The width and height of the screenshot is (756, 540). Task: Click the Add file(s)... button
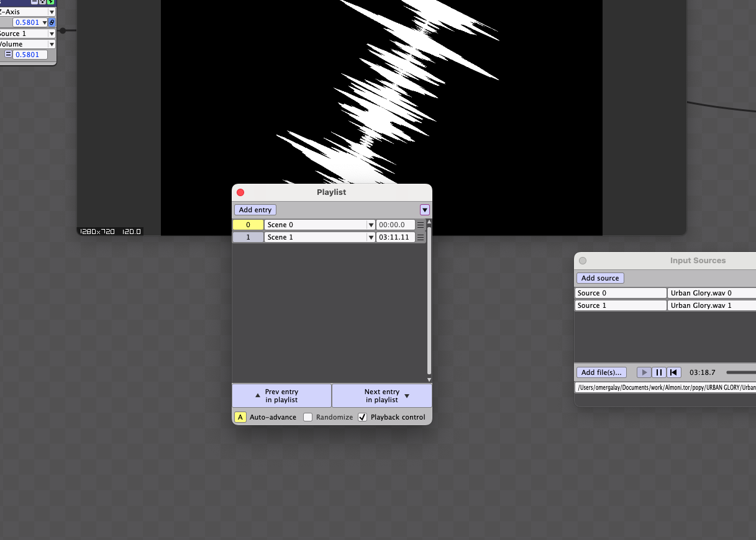tap(602, 372)
